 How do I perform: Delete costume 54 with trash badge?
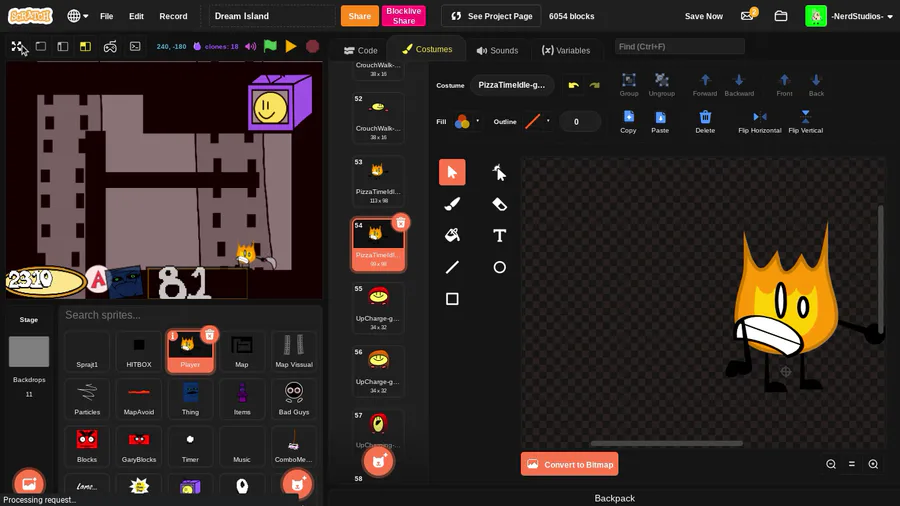click(x=401, y=223)
